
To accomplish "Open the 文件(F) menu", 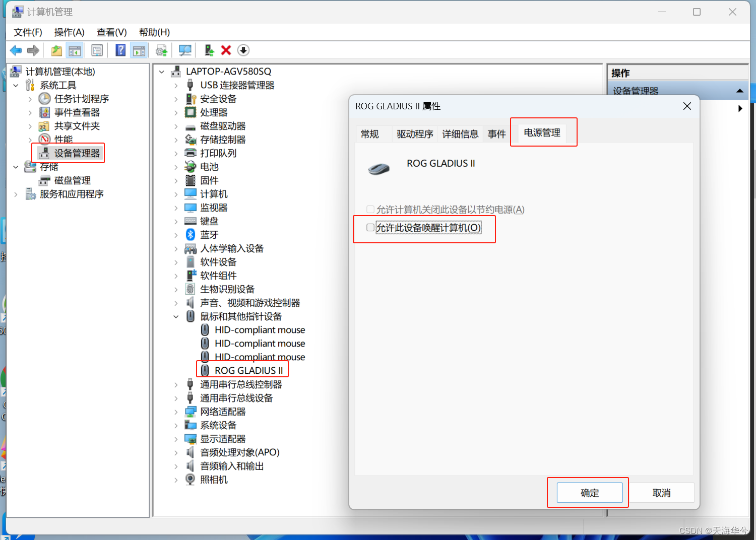I will 28,32.
